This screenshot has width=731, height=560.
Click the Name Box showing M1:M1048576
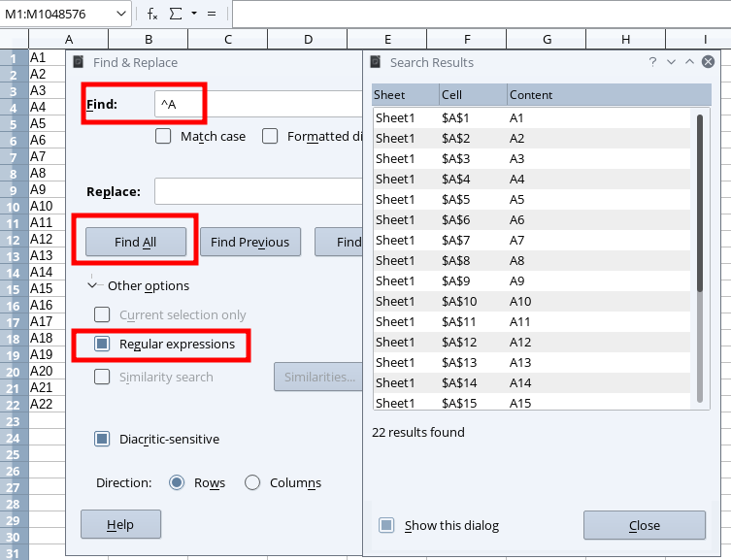tap(58, 14)
